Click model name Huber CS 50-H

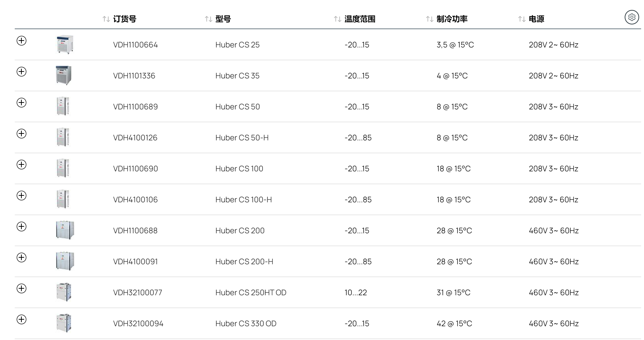click(x=242, y=138)
